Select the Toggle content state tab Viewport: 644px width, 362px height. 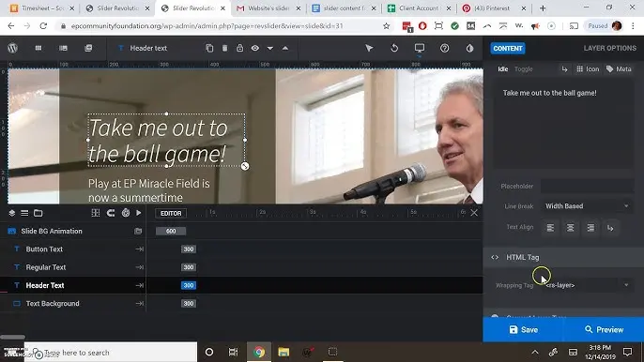[x=523, y=69]
